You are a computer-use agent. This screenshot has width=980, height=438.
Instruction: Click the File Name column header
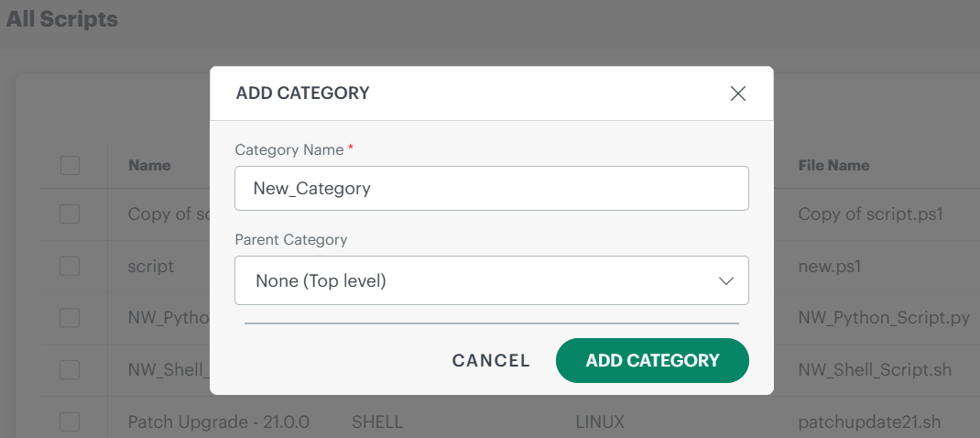coord(833,166)
